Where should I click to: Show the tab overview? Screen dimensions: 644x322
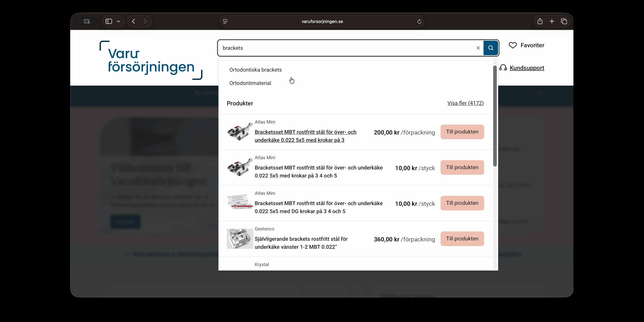(x=564, y=21)
